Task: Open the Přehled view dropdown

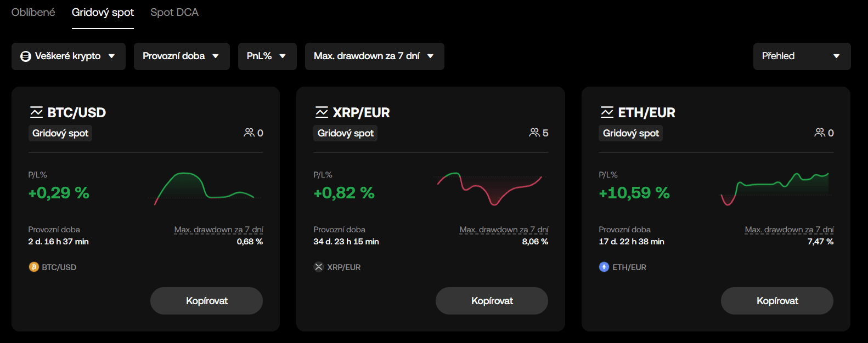Action: click(802, 56)
